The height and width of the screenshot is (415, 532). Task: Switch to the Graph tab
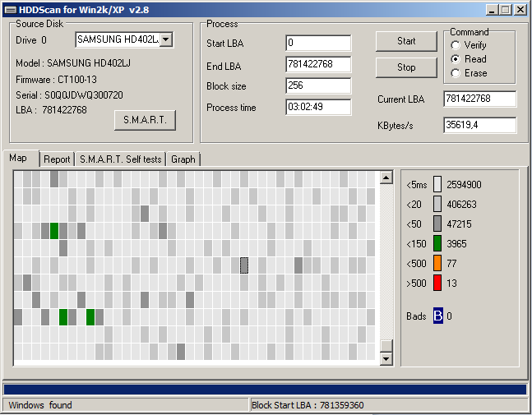point(183,159)
